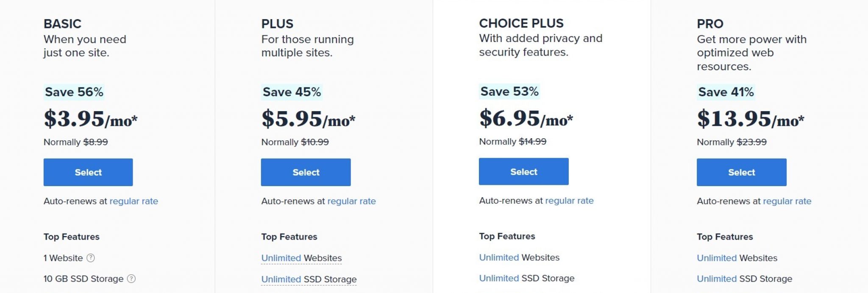Open regular rate link under PRO

[787, 201]
